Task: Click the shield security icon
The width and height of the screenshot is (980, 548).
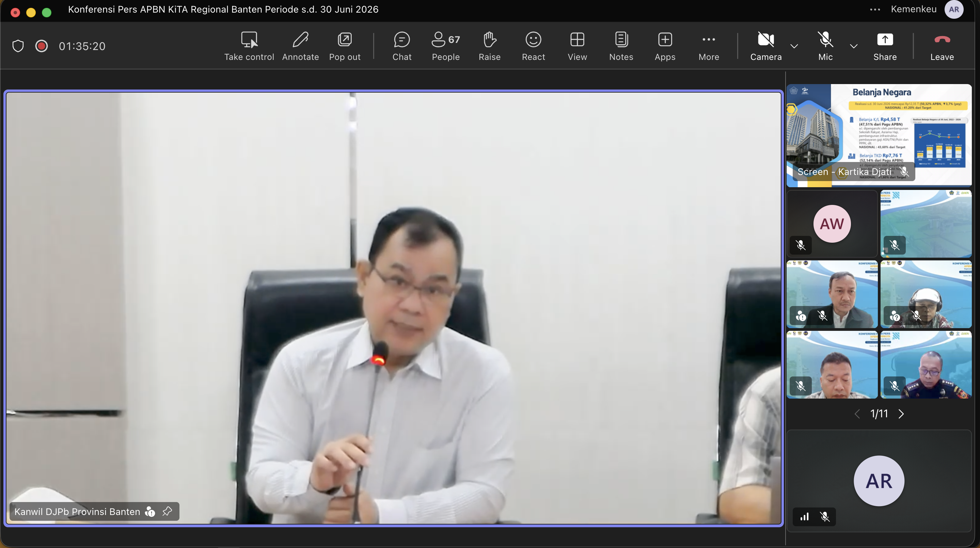Action: (x=18, y=46)
